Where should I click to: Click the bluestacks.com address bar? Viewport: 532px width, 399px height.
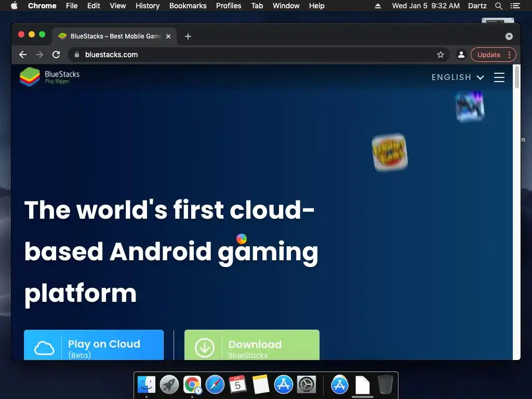click(259, 55)
